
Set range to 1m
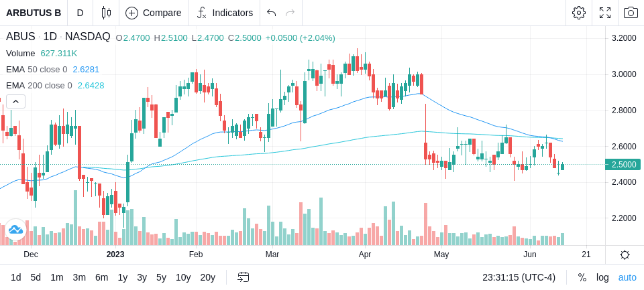pyautogui.click(x=56, y=277)
